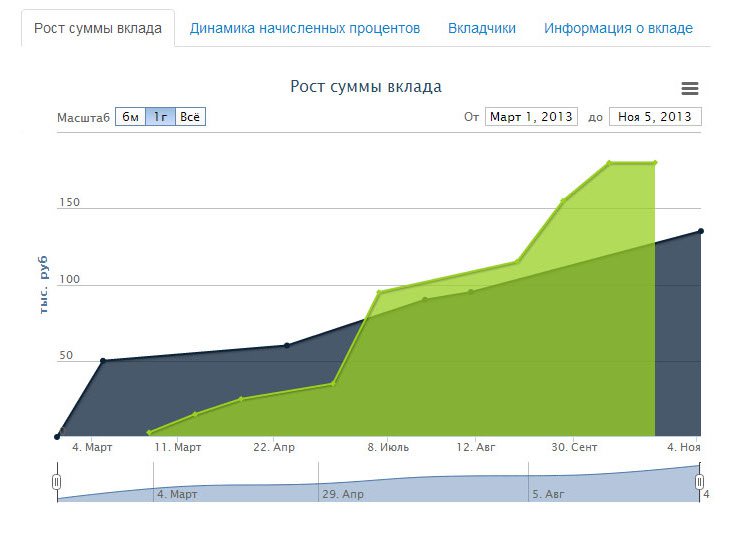This screenshot has height=541, width=733.
Task: Show the whole period with Всё button
Action: click(x=190, y=117)
